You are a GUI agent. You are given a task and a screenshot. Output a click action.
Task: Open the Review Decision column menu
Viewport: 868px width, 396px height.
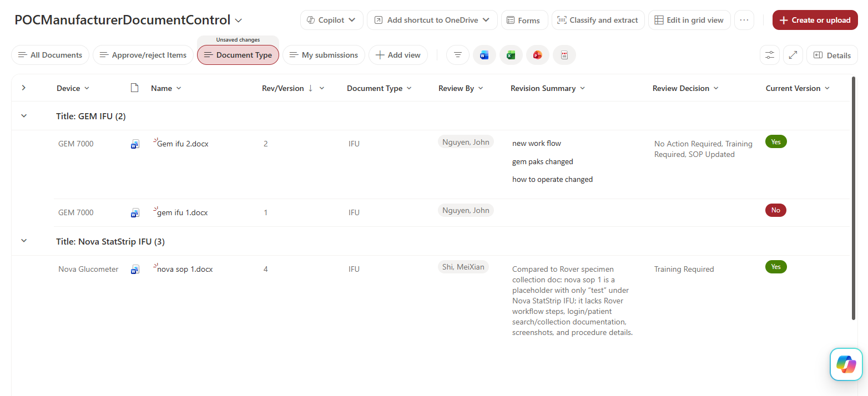716,88
